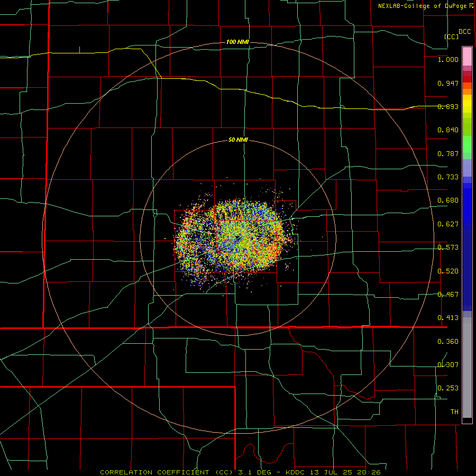
Task: Pick the bright green segment of color bar
Action: (467, 144)
